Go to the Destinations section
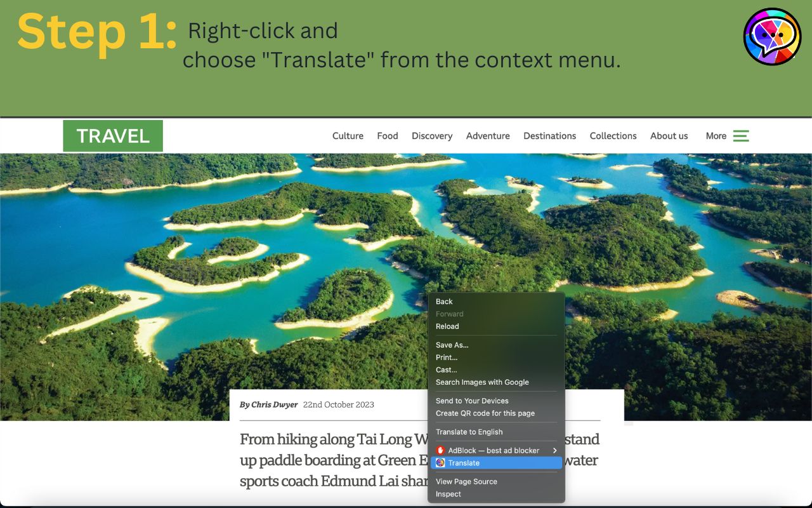This screenshot has width=812, height=508. [x=549, y=136]
